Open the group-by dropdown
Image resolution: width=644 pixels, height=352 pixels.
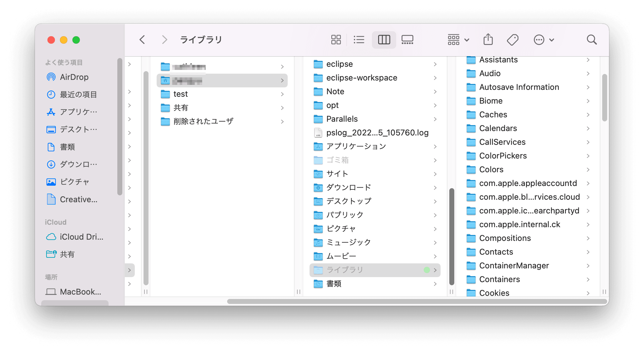(458, 40)
